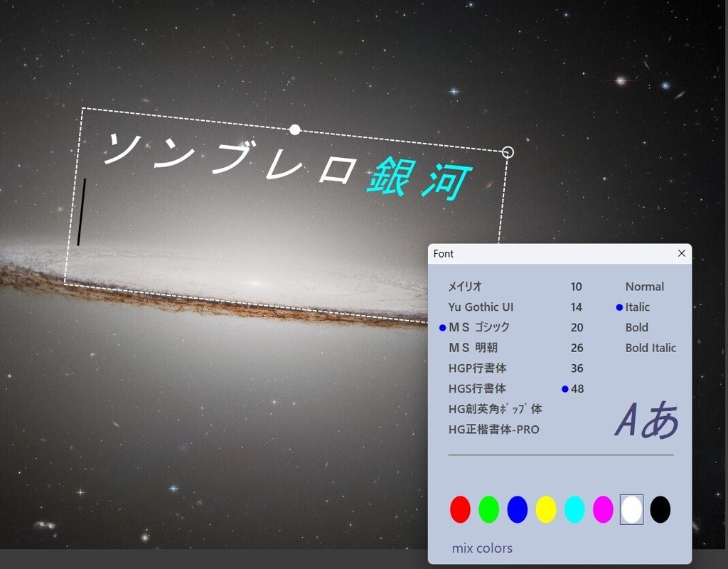This screenshot has width=728, height=569.
Task: Switch font style to Normal
Action: point(644,287)
